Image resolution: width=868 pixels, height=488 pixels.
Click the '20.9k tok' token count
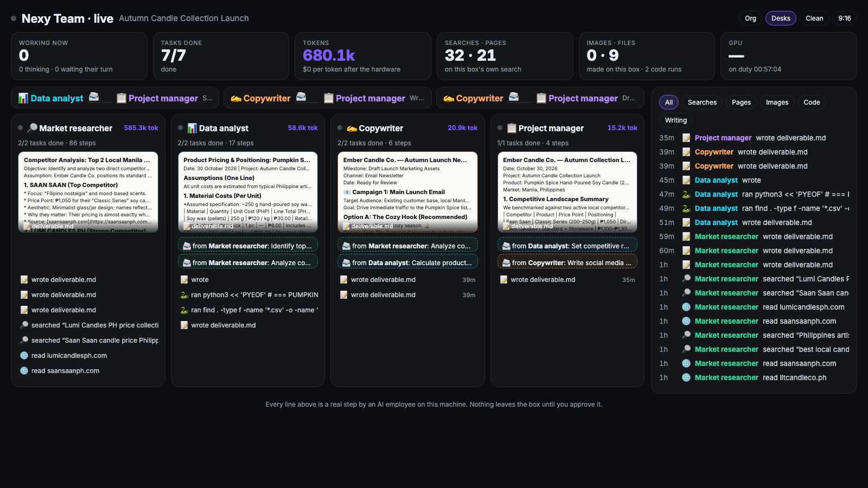pyautogui.click(x=462, y=128)
